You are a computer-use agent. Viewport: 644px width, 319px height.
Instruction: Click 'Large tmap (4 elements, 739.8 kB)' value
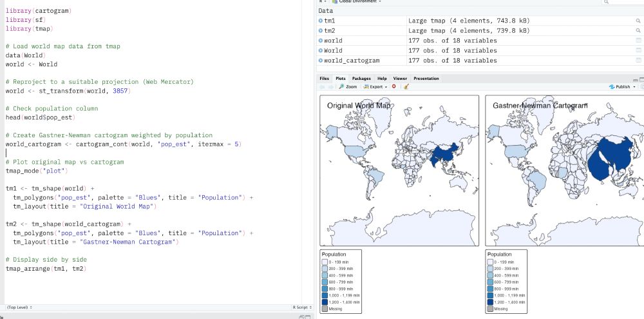coord(469,30)
